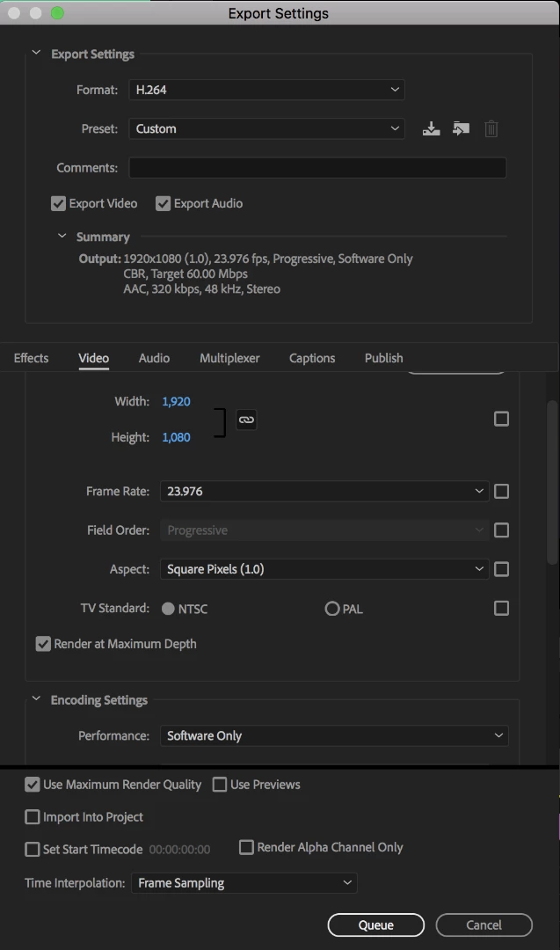Open the Multiplexer tab
The height and width of the screenshot is (950, 560).
point(229,358)
